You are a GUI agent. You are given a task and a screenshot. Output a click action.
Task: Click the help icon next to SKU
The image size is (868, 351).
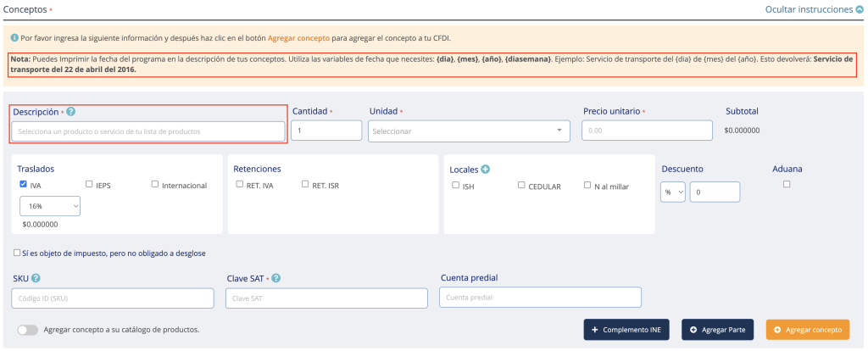36,278
